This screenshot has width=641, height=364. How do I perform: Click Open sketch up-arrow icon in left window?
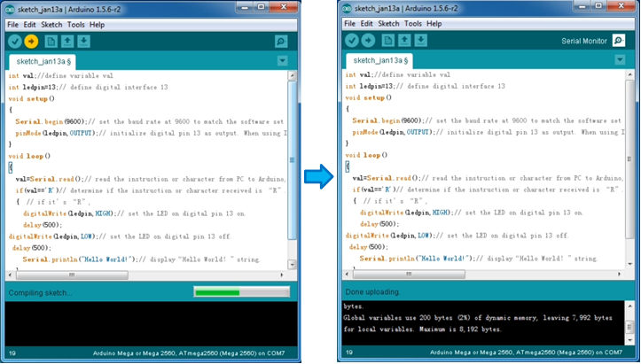[67, 42]
